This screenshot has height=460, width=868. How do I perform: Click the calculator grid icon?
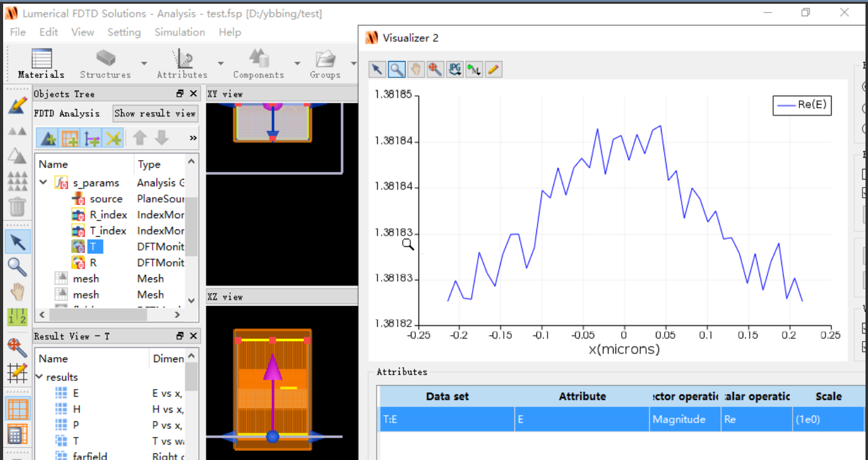coord(17,434)
